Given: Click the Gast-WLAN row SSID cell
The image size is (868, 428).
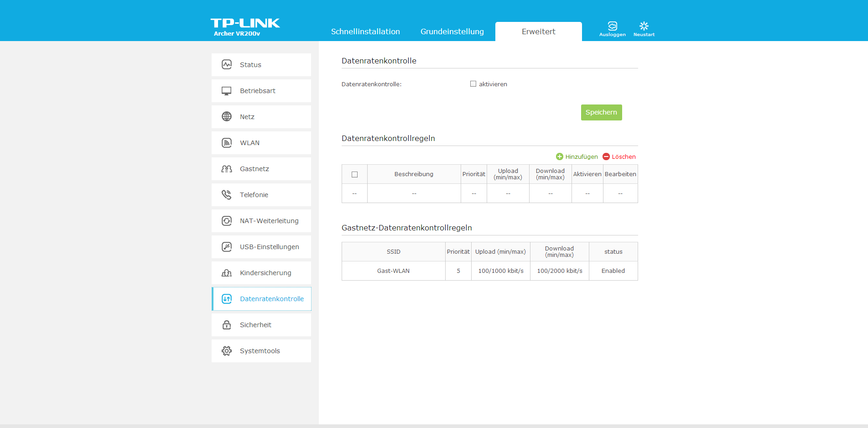Looking at the screenshot, I should 393,271.
